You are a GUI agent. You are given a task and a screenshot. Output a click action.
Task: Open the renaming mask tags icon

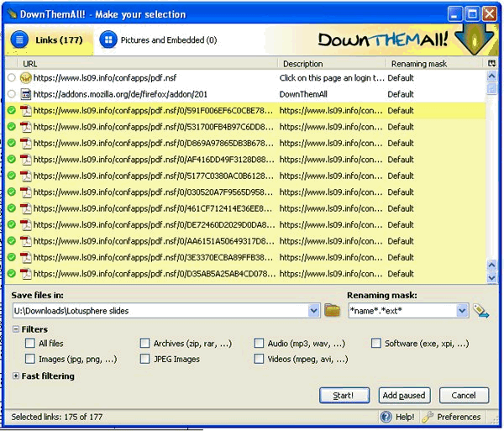pos(480,311)
